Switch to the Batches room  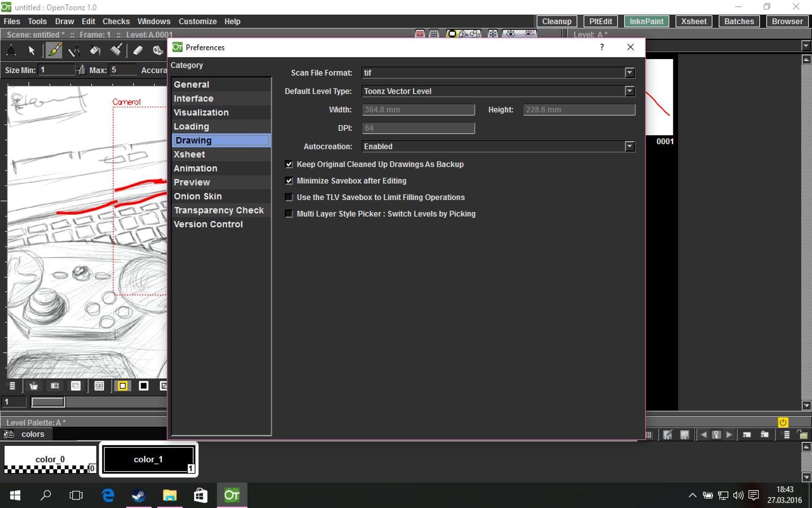point(739,21)
